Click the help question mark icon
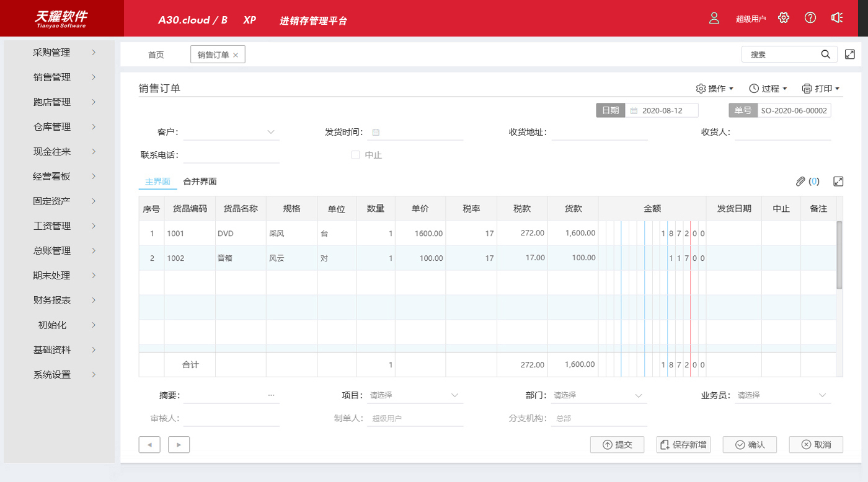Viewport: 868px width, 482px height. click(810, 18)
